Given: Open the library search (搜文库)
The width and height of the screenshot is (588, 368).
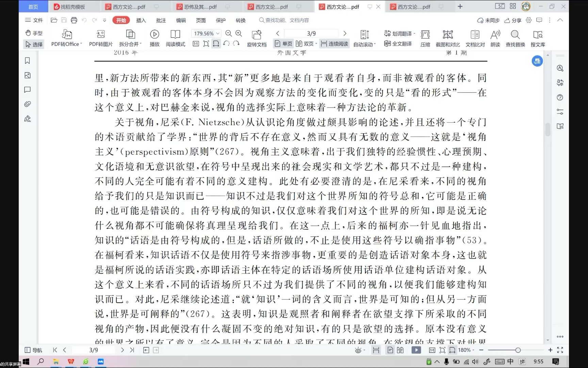Looking at the screenshot, I should tap(538, 38).
